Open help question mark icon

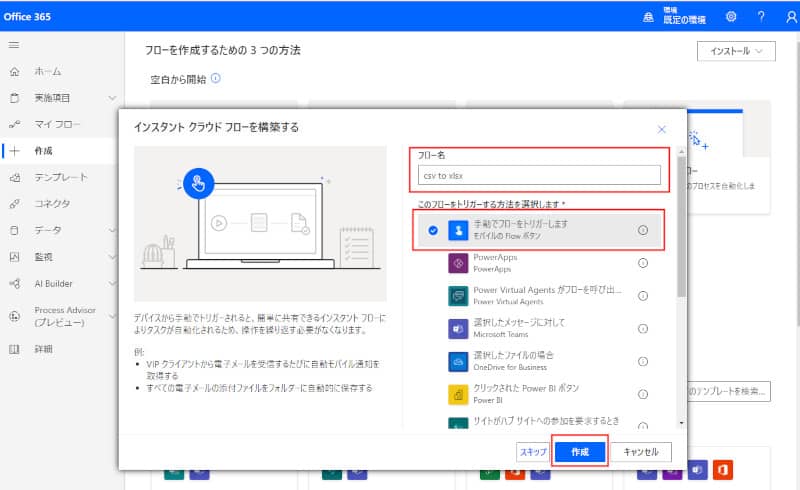(x=761, y=16)
